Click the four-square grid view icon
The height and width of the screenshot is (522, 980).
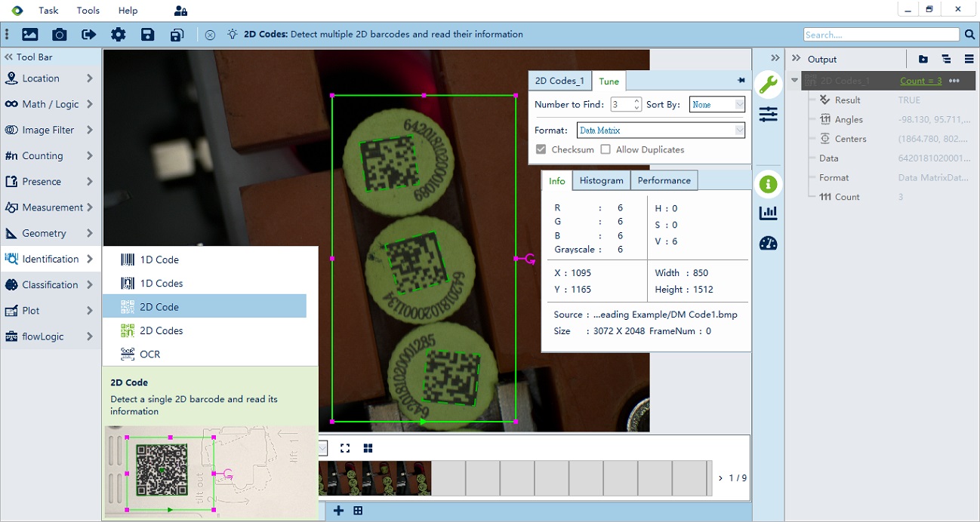coord(368,448)
